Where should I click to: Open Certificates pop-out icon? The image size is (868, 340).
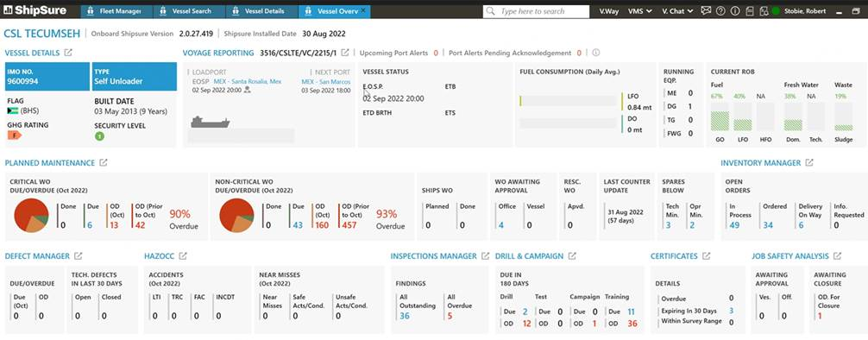point(707,255)
